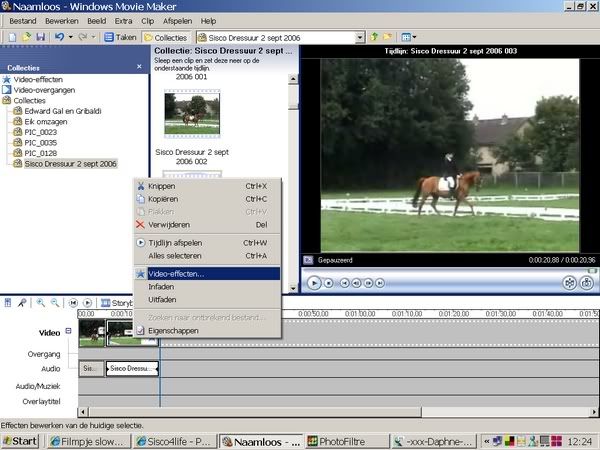Viewport: 600px width, 450px height.
Task: Select Video-effecten in the context menu
Action: coord(176,273)
